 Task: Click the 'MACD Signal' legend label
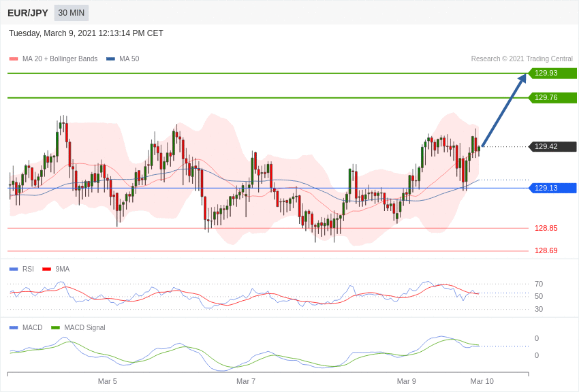pos(84,327)
